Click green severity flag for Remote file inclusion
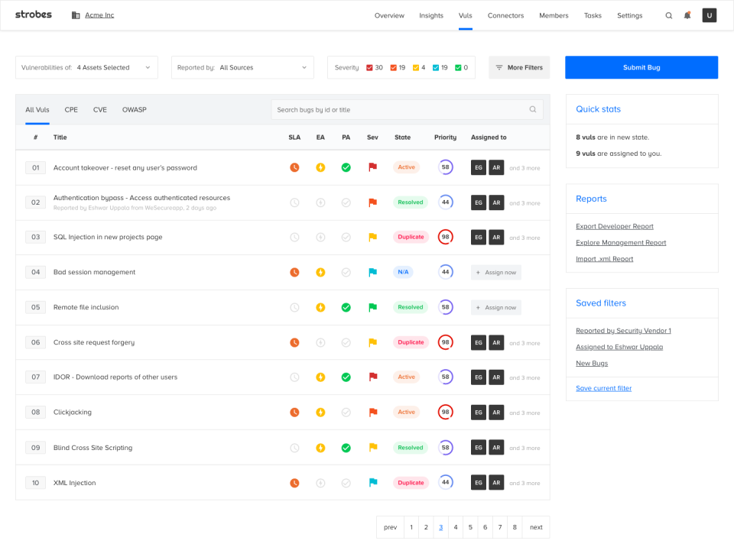734x560 pixels. [372, 307]
